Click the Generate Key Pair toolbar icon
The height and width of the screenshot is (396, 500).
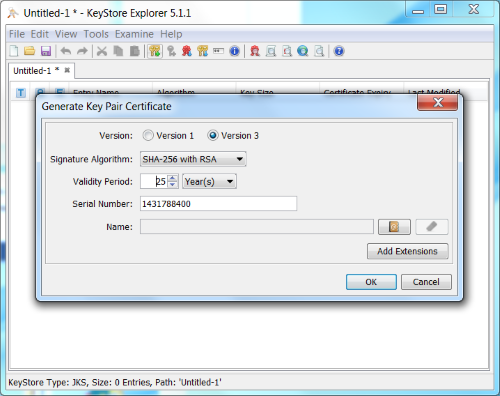coord(155,51)
